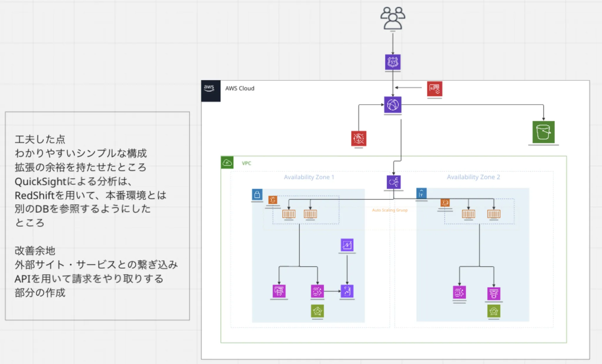Select the leftmost orange container instance
The width and height of the screenshot is (602, 364).
[x=289, y=214]
